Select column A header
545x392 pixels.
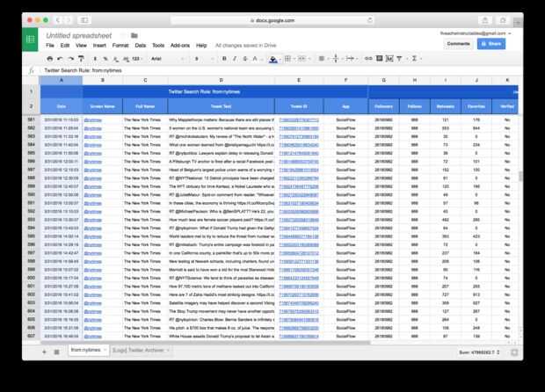click(x=62, y=80)
